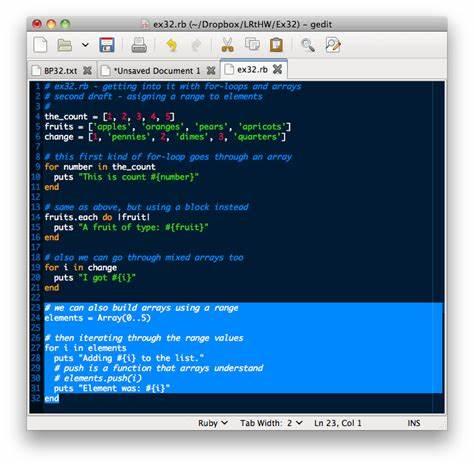Open the Ruby language dropdown
Image resolution: width=474 pixels, height=467 pixels.
pyautogui.click(x=213, y=423)
